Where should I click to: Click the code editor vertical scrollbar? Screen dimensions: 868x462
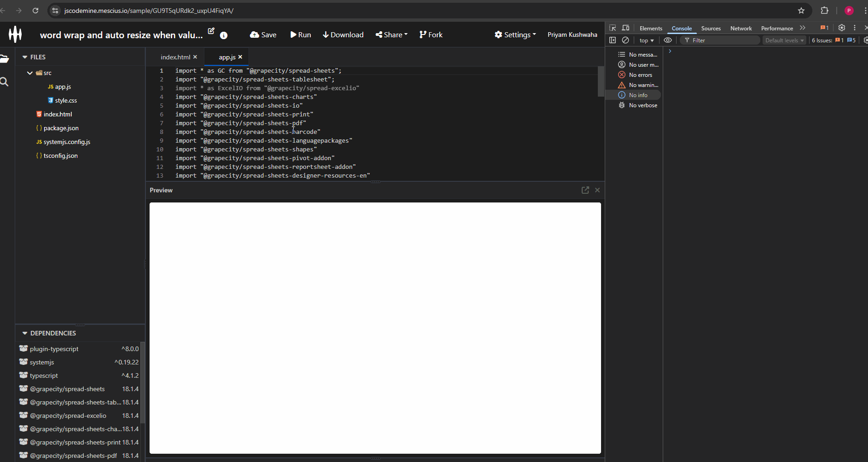pos(601,81)
